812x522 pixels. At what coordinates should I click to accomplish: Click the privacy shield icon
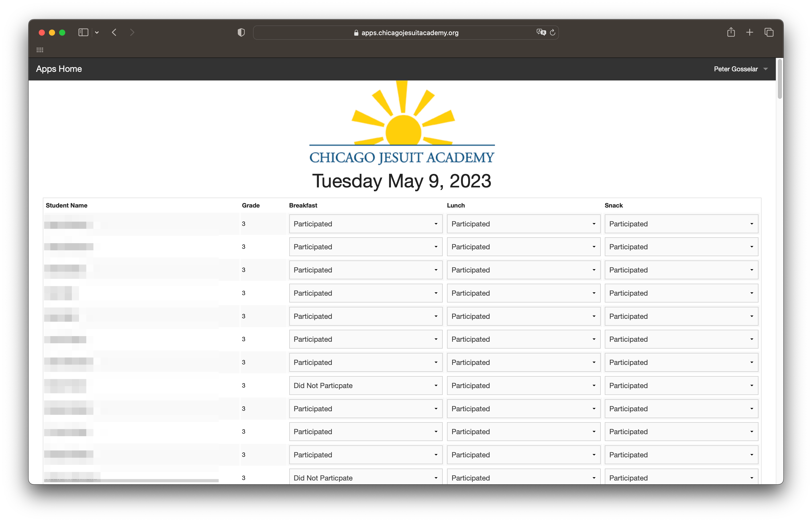click(x=241, y=33)
